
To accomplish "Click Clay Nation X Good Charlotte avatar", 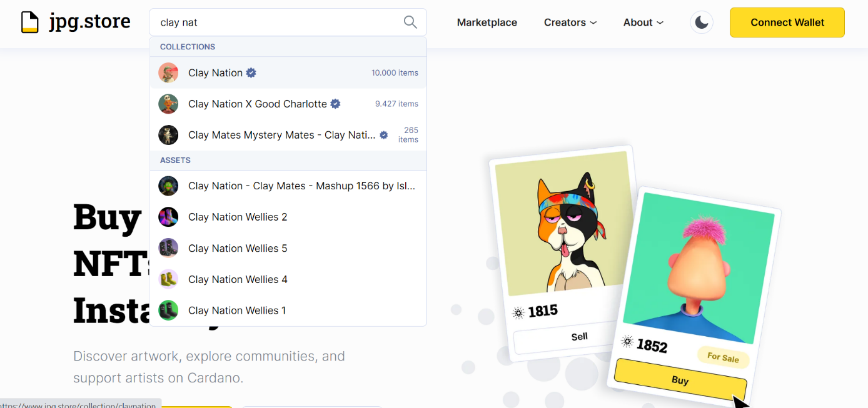I will (x=168, y=104).
